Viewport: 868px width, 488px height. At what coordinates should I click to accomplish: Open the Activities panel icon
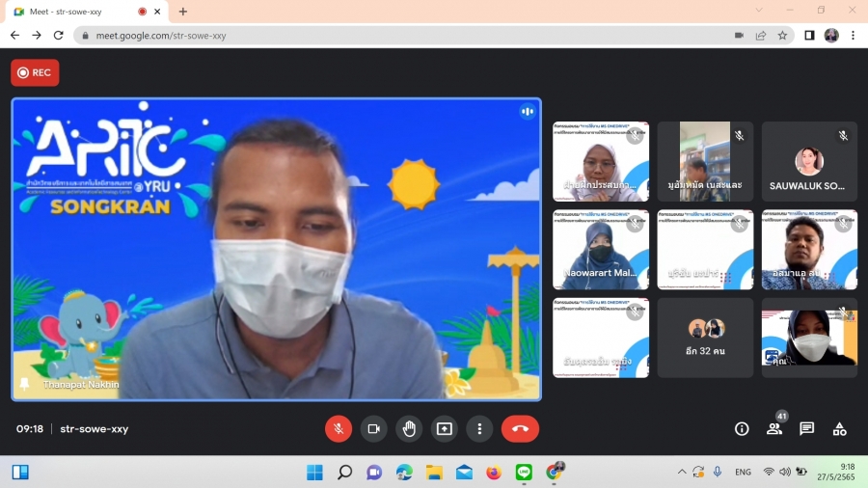click(839, 429)
